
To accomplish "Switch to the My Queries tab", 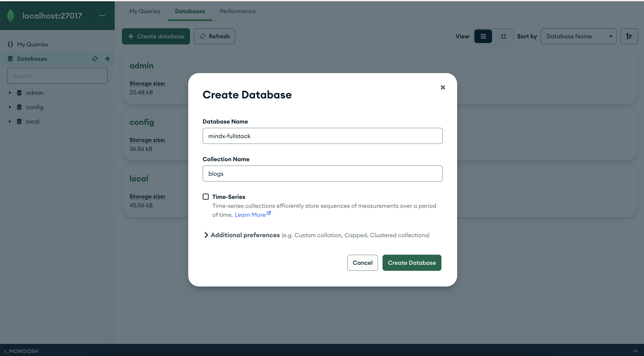I will coord(145,11).
